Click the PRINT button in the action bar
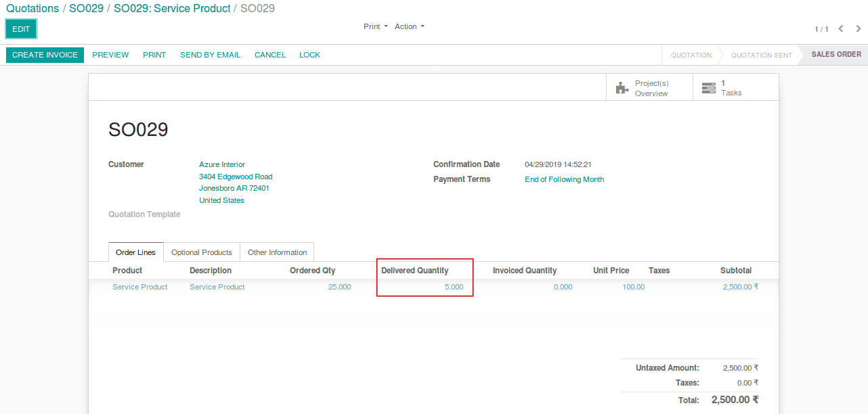Image resolution: width=868 pixels, height=414 pixels. point(154,55)
